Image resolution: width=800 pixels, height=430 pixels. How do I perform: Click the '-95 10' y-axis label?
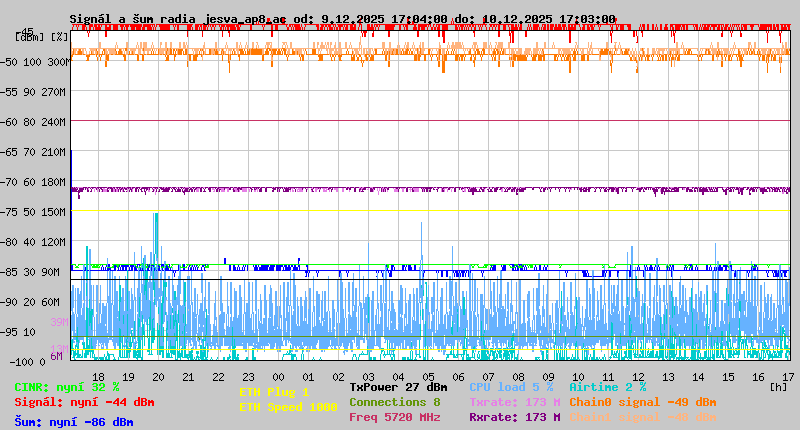pyautogui.click(x=18, y=332)
